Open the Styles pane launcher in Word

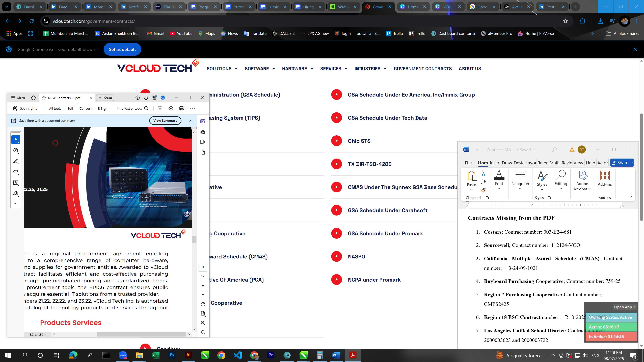[x=549, y=198]
